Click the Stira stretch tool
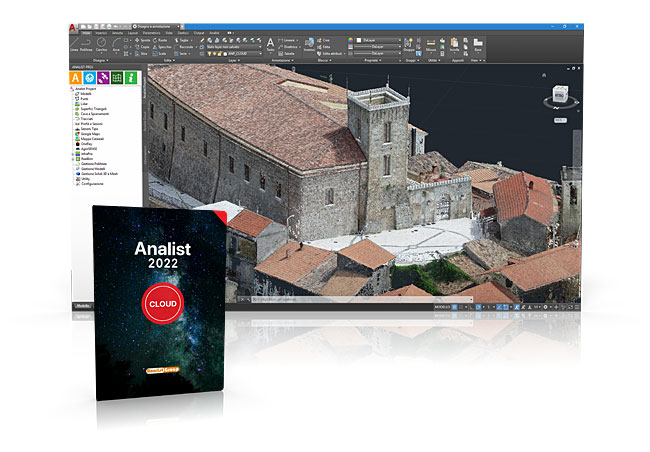 tap(141, 53)
